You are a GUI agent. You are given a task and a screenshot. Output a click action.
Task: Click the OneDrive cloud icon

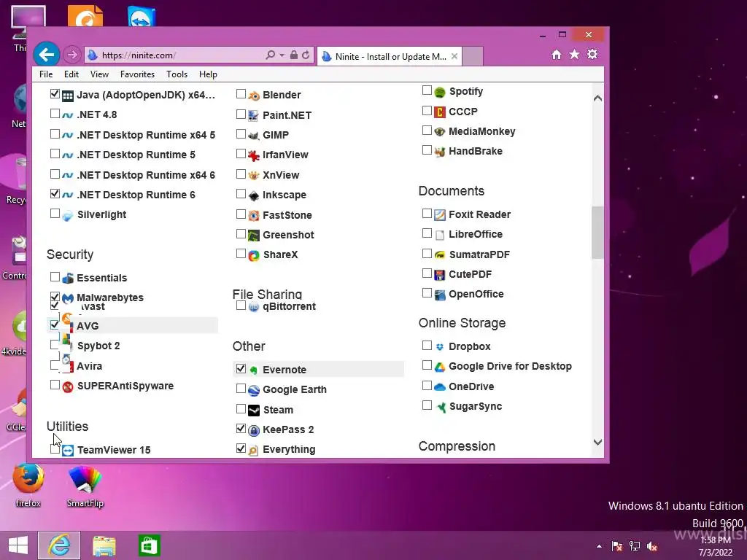(x=440, y=386)
